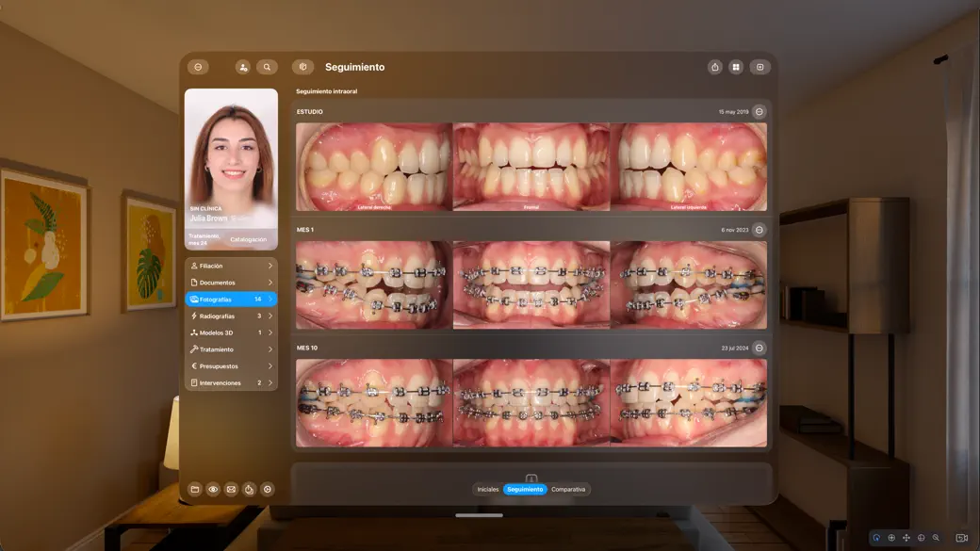Switch to the Iniciales tab

tap(488, 489)
